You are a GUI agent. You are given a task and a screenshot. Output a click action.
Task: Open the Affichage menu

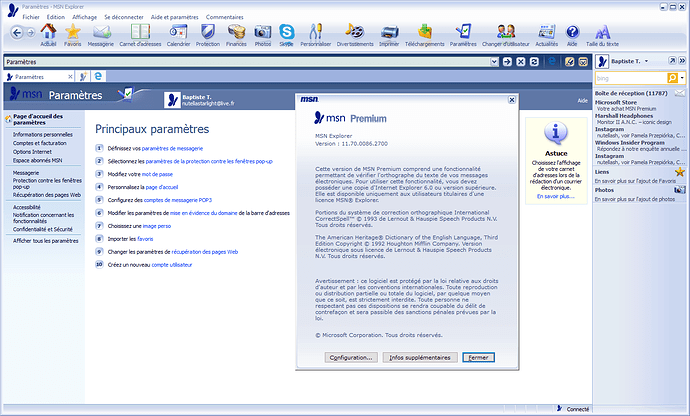point(85,17)
